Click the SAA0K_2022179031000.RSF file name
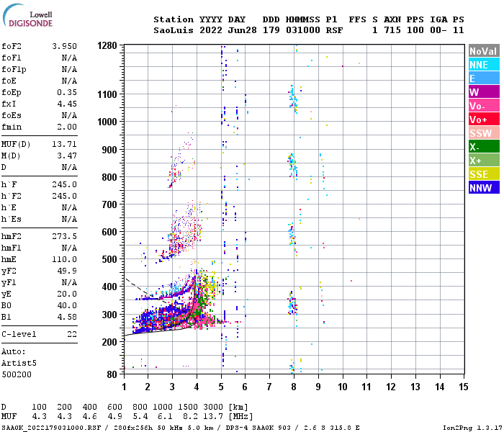 coord(51,428)
